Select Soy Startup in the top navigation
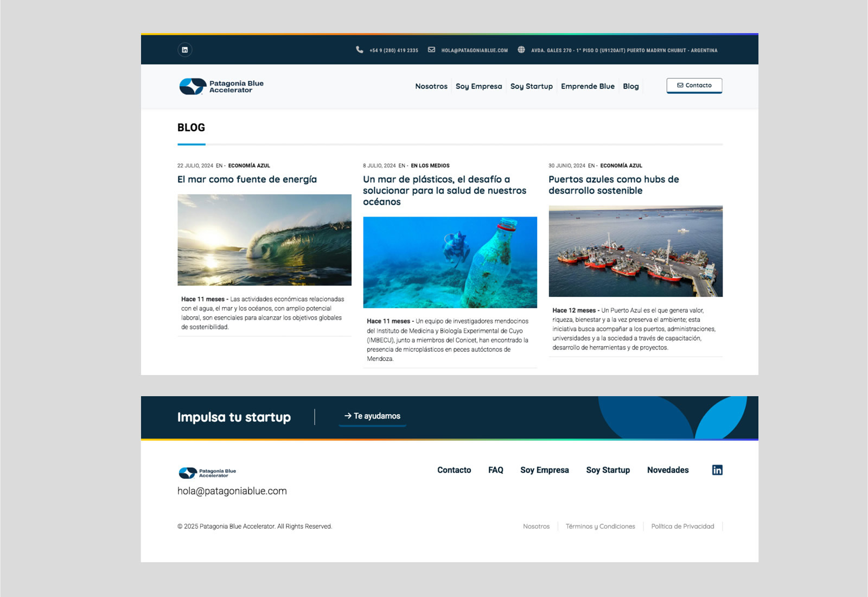Image resolution: width=868 pixels, height=597 pixels. click(x=531, y=86)
